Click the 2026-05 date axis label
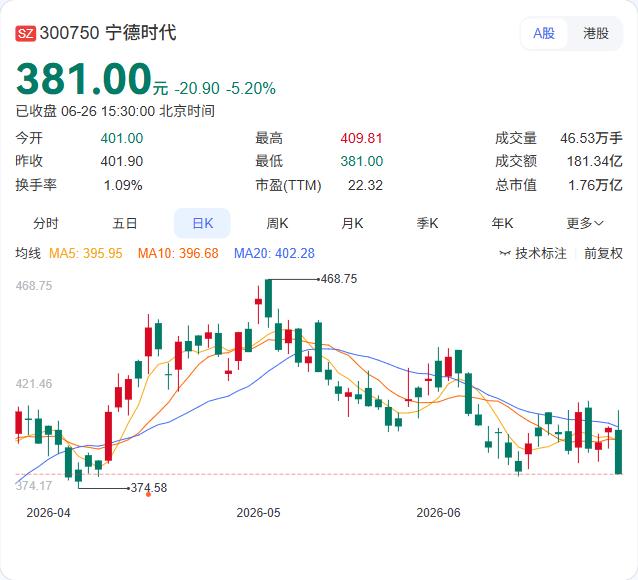638x580 pixels. (258, 512)
